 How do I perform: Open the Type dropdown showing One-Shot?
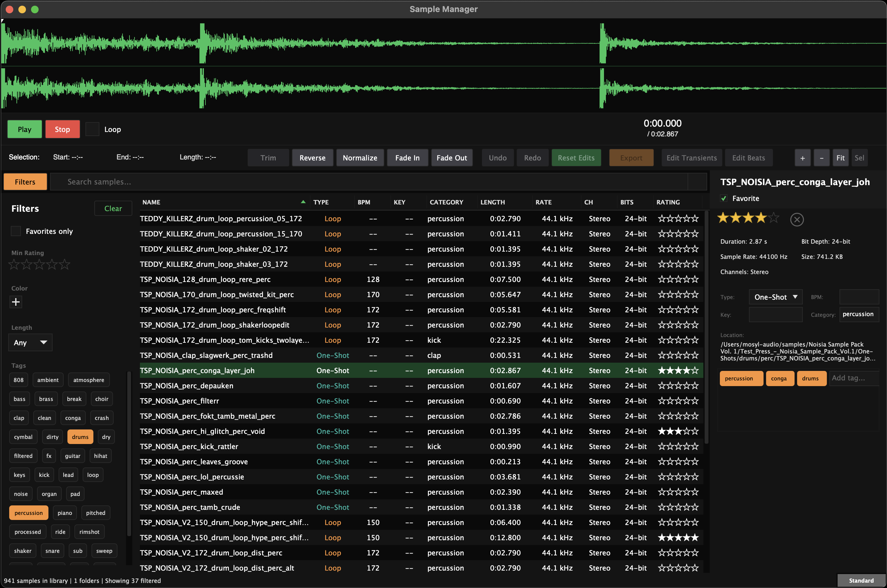point(775,297)
